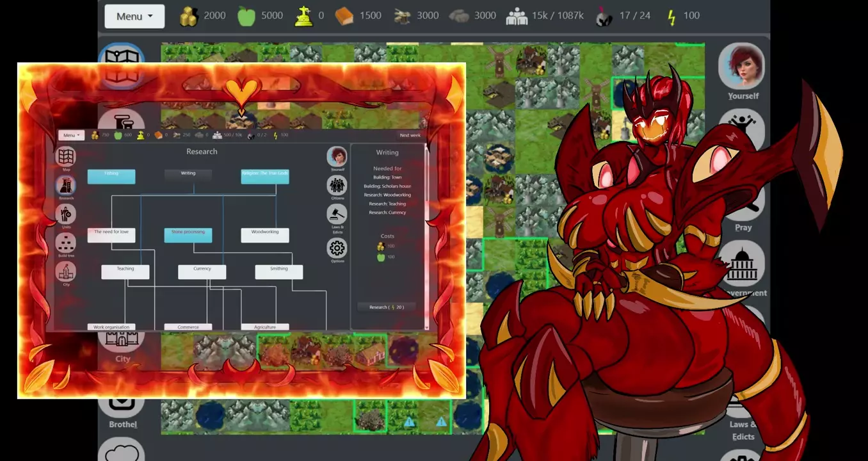Select the Woodworking research node
This screenshot has height=461, width=868.
pos(264,235)
